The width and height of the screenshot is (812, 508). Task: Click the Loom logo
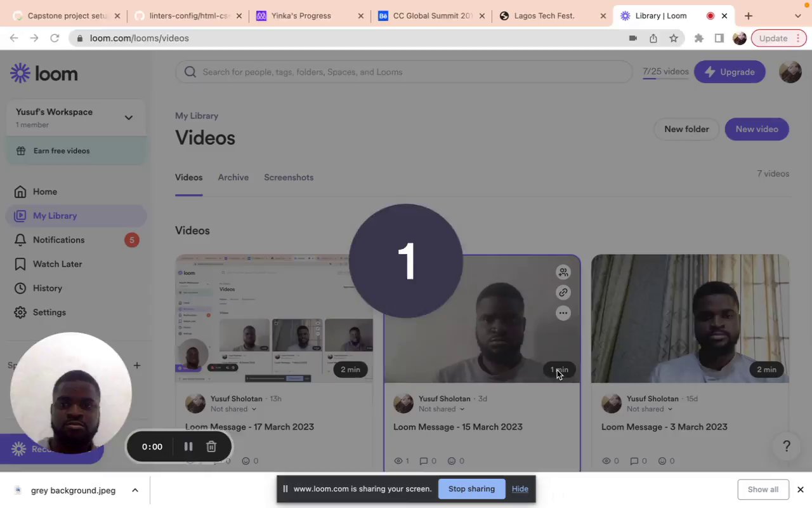pos(44,73)
